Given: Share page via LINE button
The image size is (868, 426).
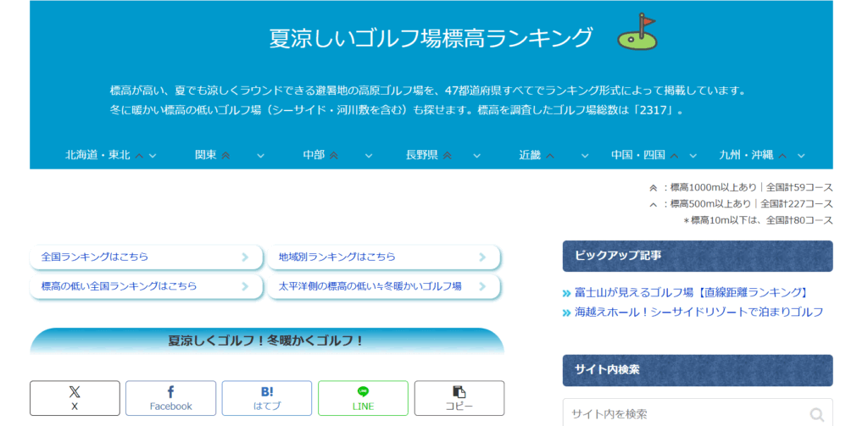Looking at the screenshot, I should point(363,398).
